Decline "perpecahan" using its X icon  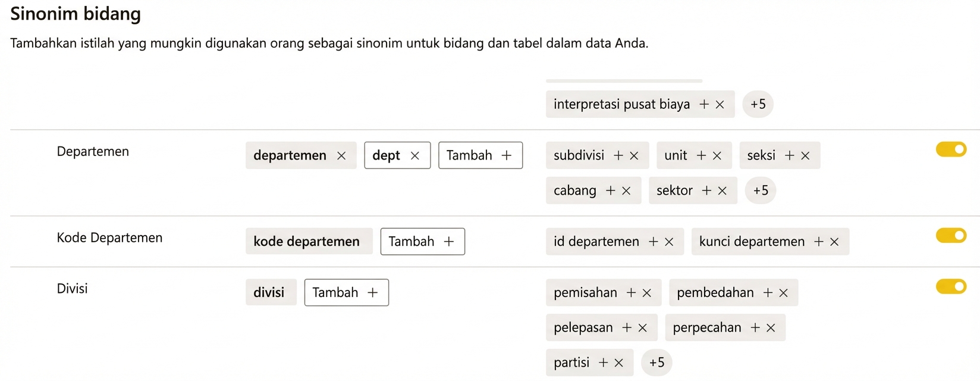771,327
